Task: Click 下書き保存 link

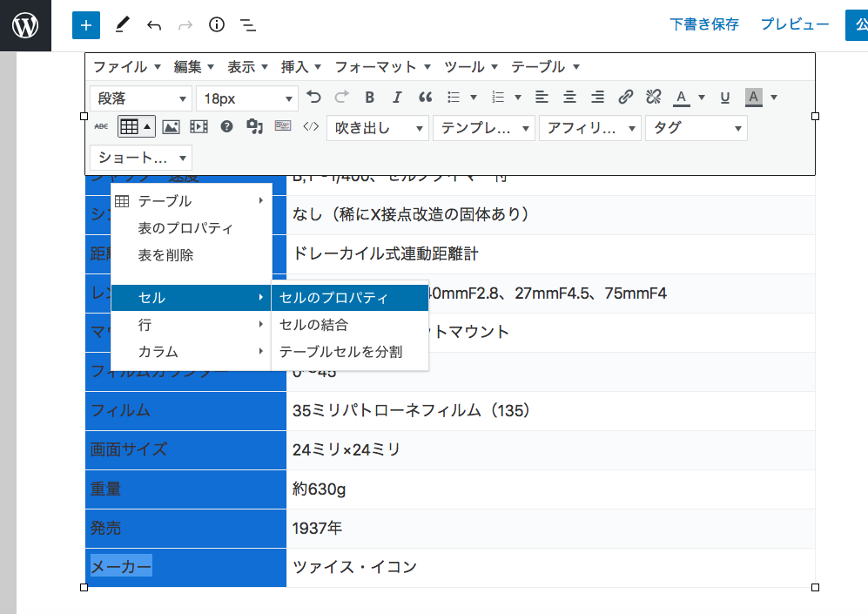Action: (x=704, y=24)
